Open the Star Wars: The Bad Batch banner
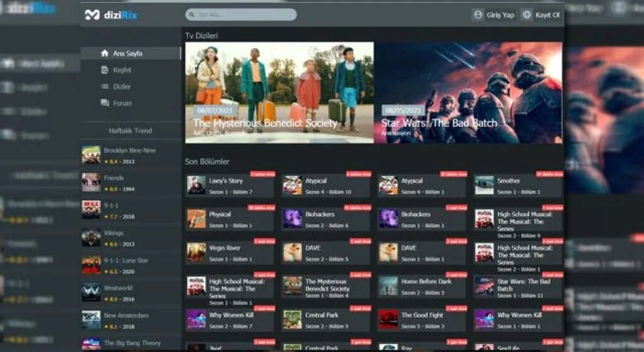 (x=468, y=93)
